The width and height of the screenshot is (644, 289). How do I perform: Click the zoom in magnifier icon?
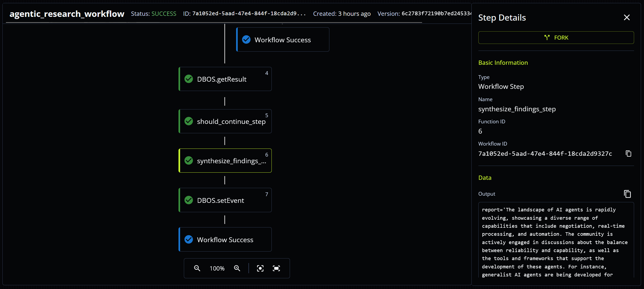click(x=237, y=268)
